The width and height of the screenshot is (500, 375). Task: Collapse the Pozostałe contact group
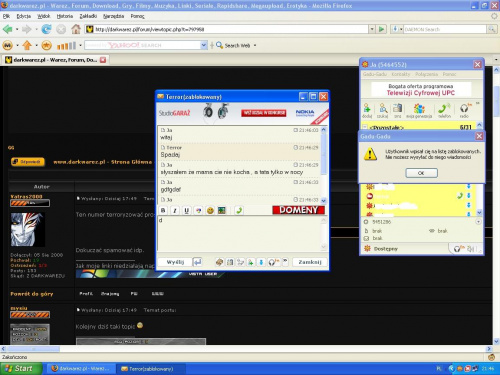pyautogui.click(x=365, y=127)
